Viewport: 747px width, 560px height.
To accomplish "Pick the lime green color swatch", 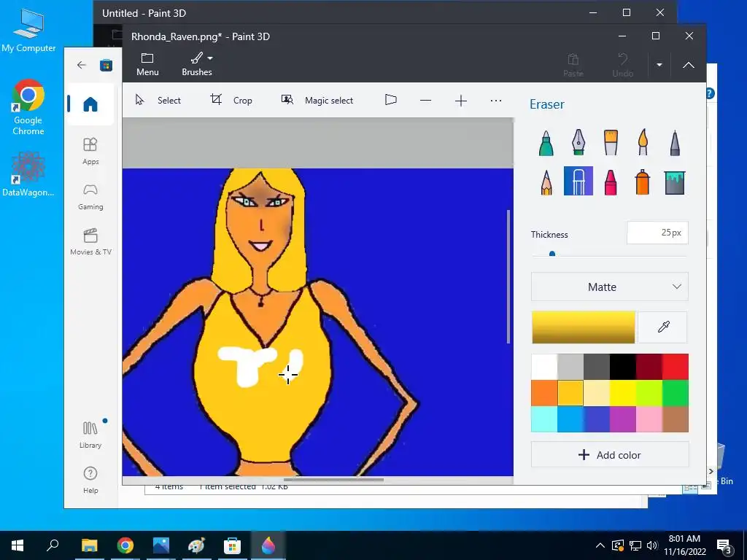I will pyautogui.click(x=649, y=393).
